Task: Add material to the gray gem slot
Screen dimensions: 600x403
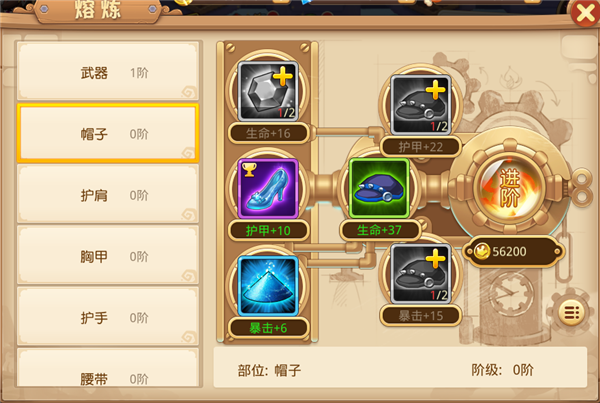Action: [x=268, y=91]
